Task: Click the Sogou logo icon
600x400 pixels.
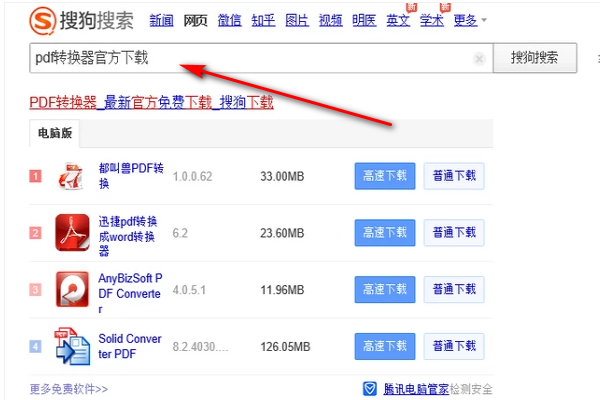Action: [42, 21]
